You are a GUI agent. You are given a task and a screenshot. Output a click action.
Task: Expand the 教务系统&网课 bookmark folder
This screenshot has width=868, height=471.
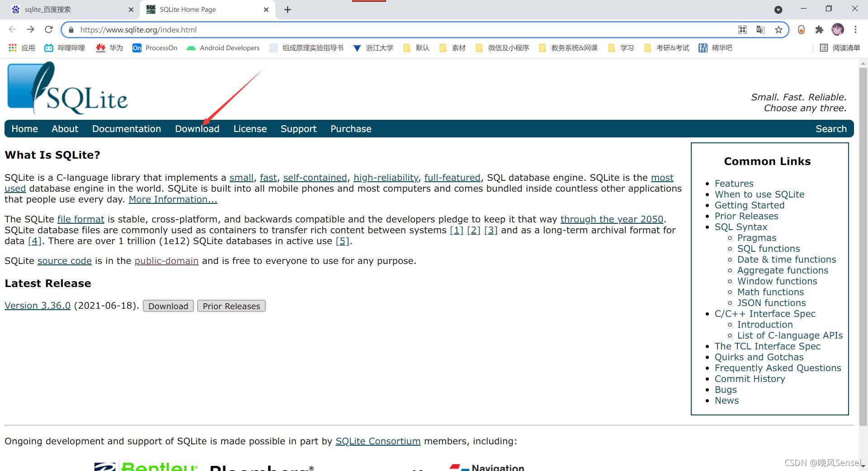(x=568, y=48)
